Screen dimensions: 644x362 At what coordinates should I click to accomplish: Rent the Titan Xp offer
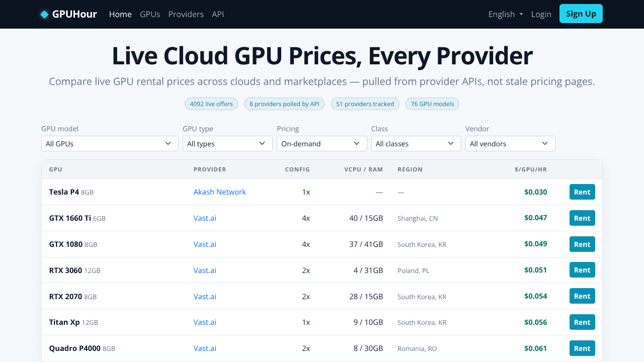[x=582, y=322]
